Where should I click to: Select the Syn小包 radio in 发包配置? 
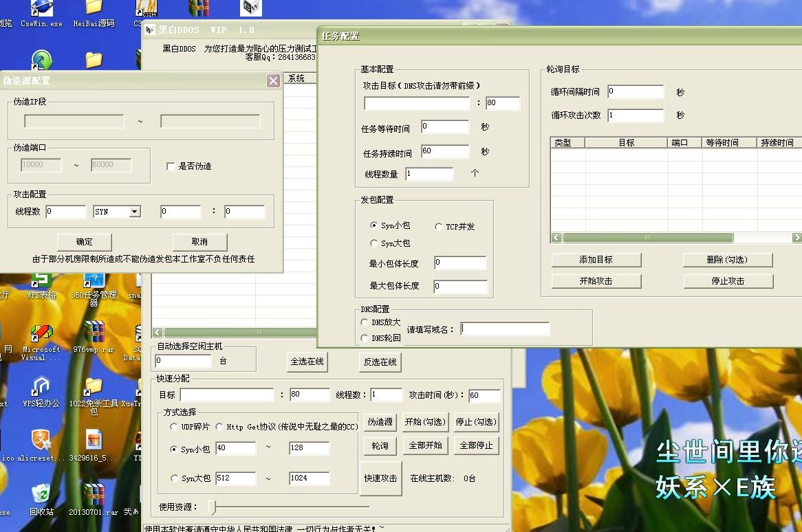click(x=374, y=225)
